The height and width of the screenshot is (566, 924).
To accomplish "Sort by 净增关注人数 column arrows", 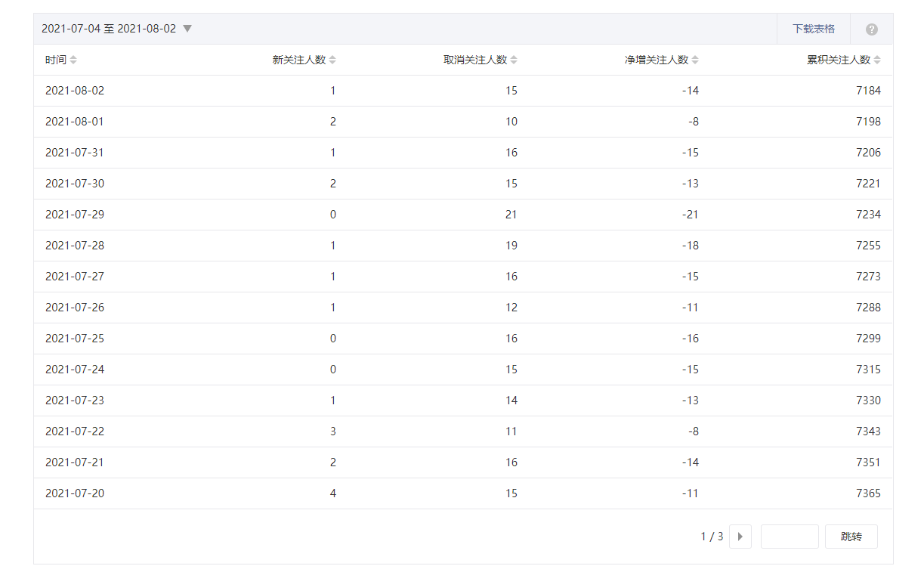I will [695, 60].
